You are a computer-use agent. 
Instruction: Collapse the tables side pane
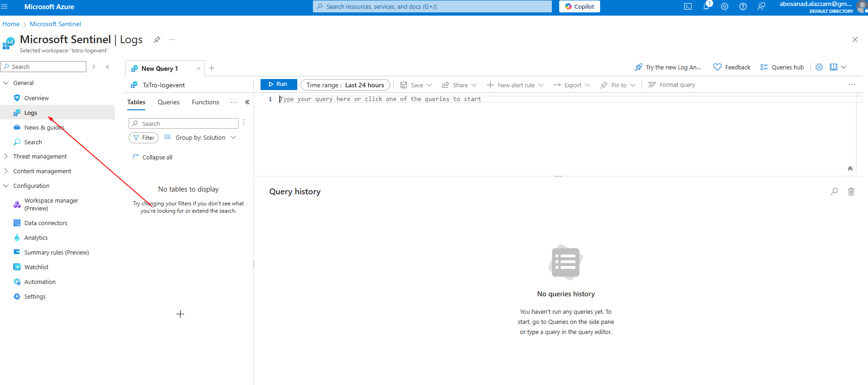[247, 102]
